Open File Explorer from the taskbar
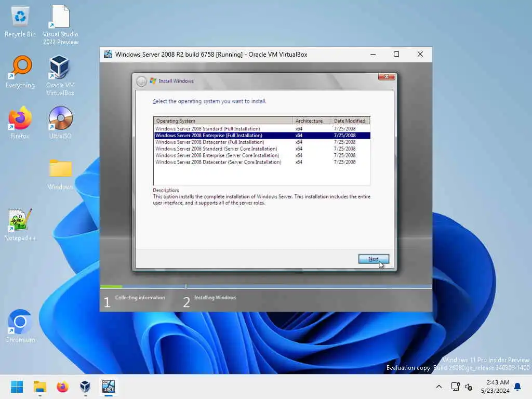Image resolution: width=532 pixels, height=399 pixels. click(x=39, y=387)
